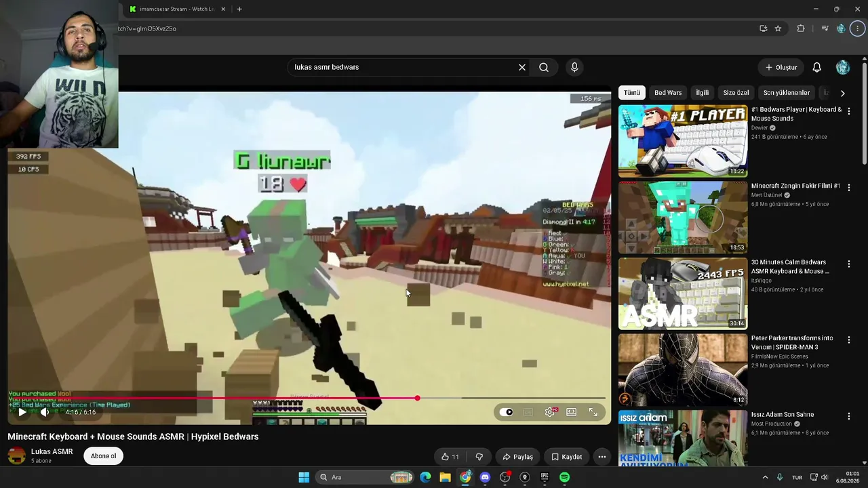This screenshot has width=868, height=488.
Task: Dislike the video with thumbs down
Action: pyautogui.click(x=479, y=457)
